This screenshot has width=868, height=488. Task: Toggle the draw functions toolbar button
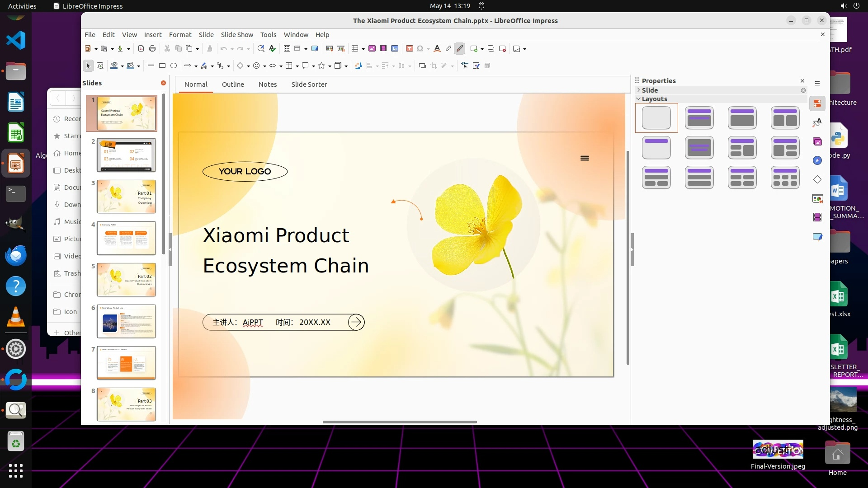[x=460, y=49]
